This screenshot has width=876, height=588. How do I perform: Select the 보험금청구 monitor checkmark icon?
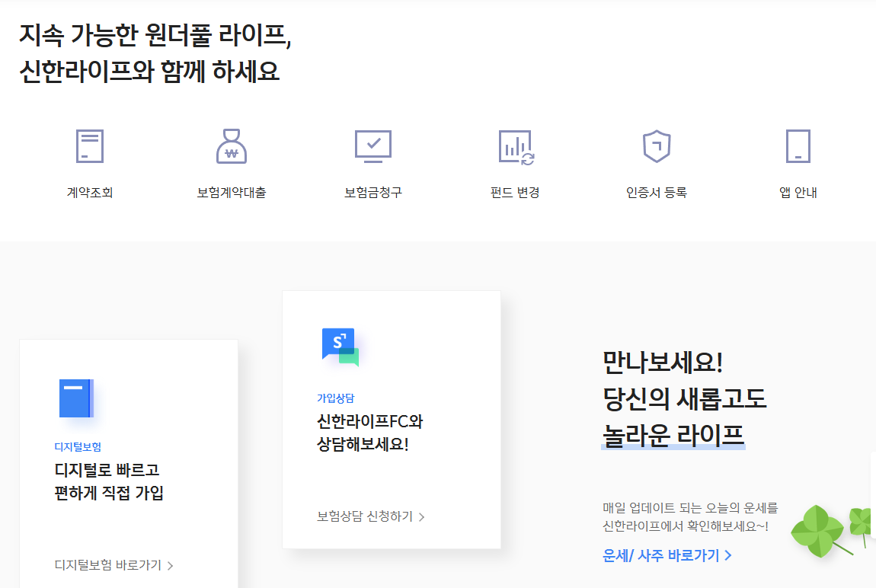coord(373,145)
